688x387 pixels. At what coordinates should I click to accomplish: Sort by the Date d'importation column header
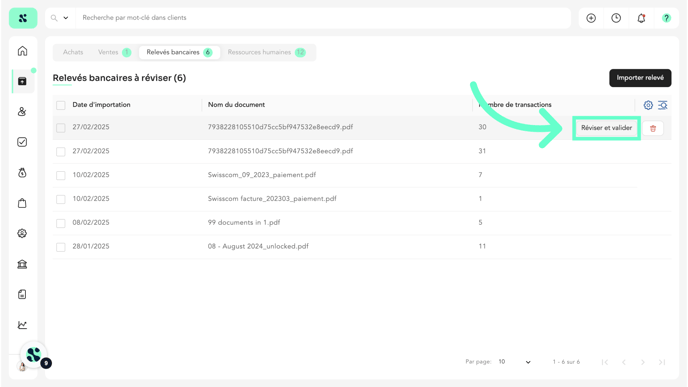pyautogui.click(x=101, y=105)
